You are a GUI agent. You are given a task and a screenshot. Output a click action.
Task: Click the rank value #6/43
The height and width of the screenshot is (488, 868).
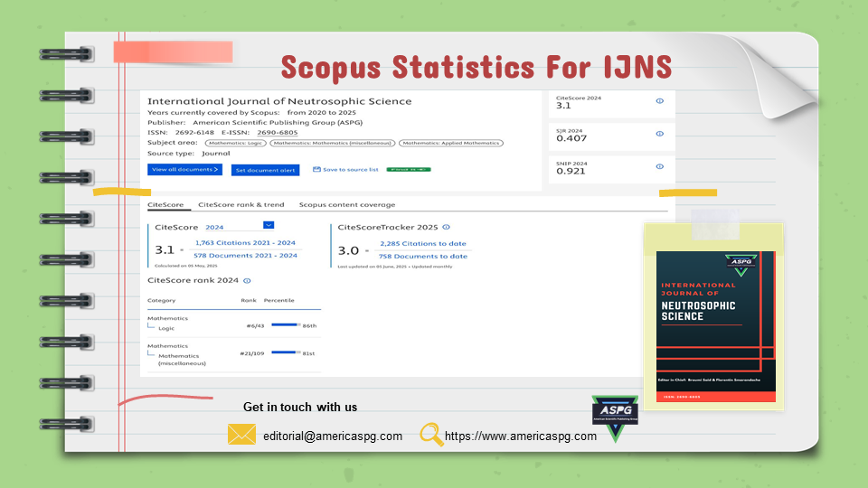[255, 326]
